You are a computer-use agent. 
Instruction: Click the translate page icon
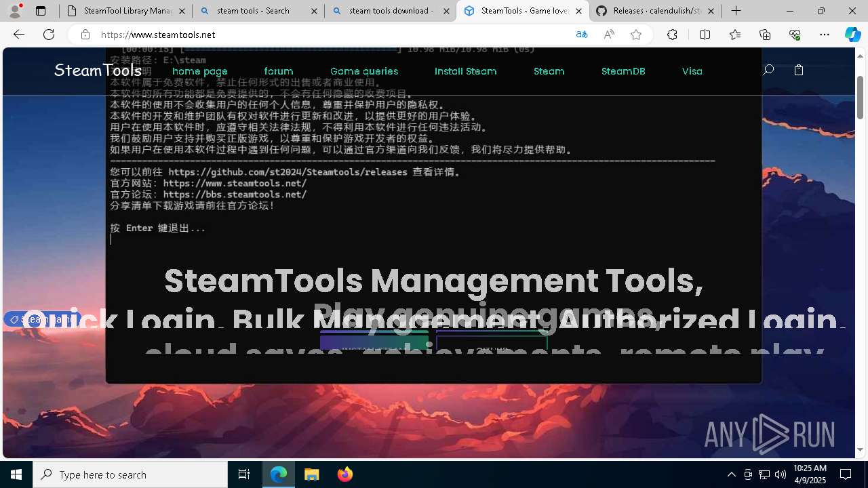(x=581, y=35)
